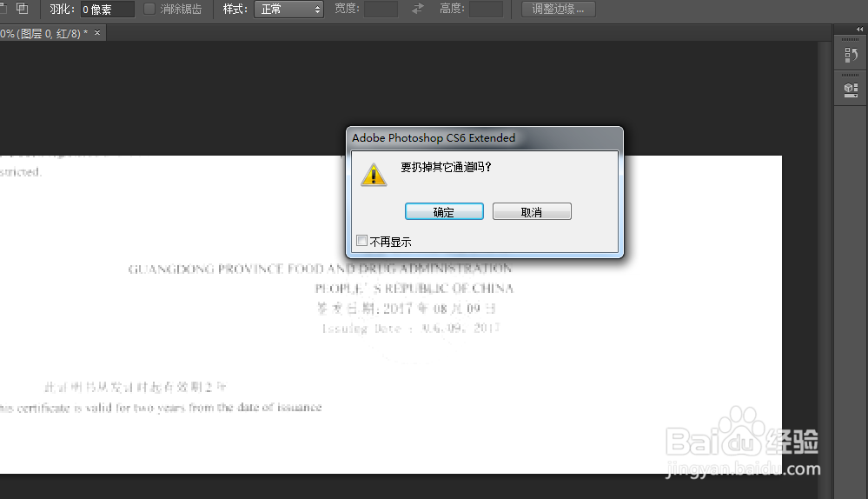Click the 调整边缘 button
The width and height of the screenshot is (868, 499).
click(558, 9)
